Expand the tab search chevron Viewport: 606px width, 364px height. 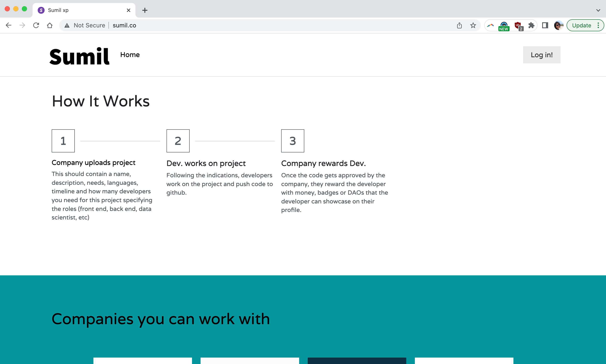598,10
